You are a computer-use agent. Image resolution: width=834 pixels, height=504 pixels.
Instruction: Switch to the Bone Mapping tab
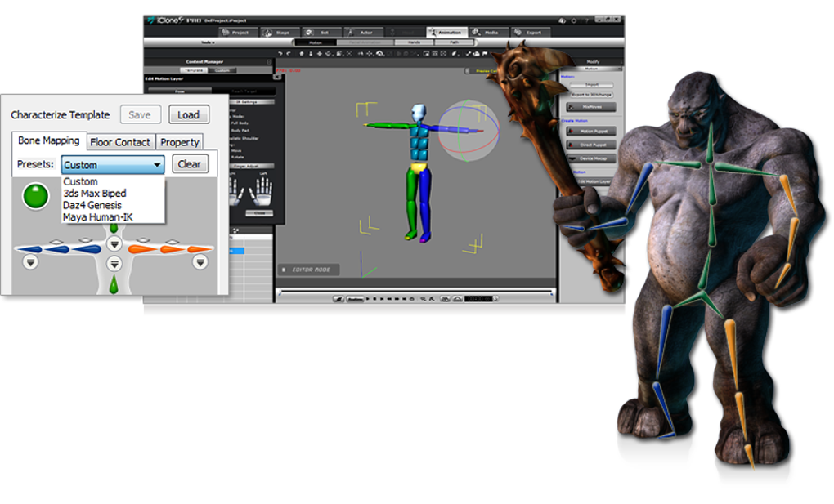[49, 140]
